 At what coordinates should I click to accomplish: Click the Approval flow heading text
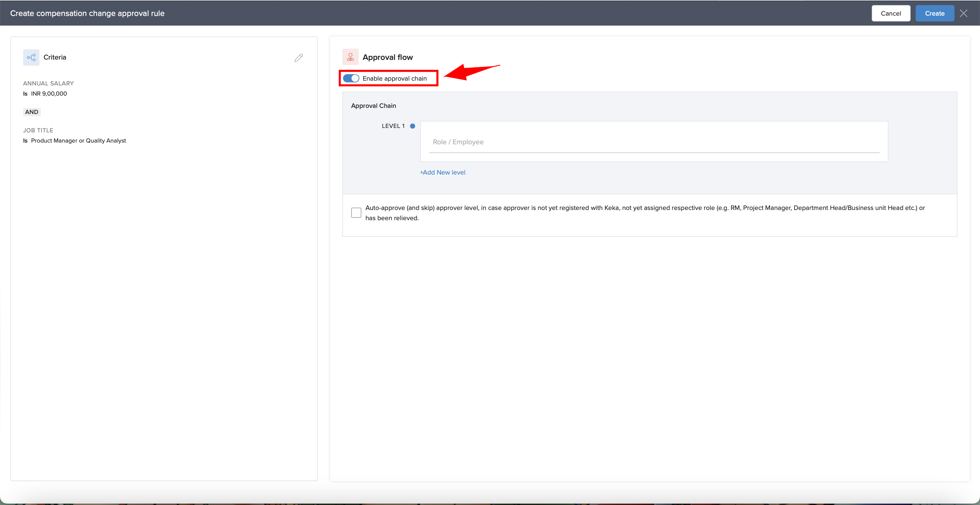click(x=387, y=57)
